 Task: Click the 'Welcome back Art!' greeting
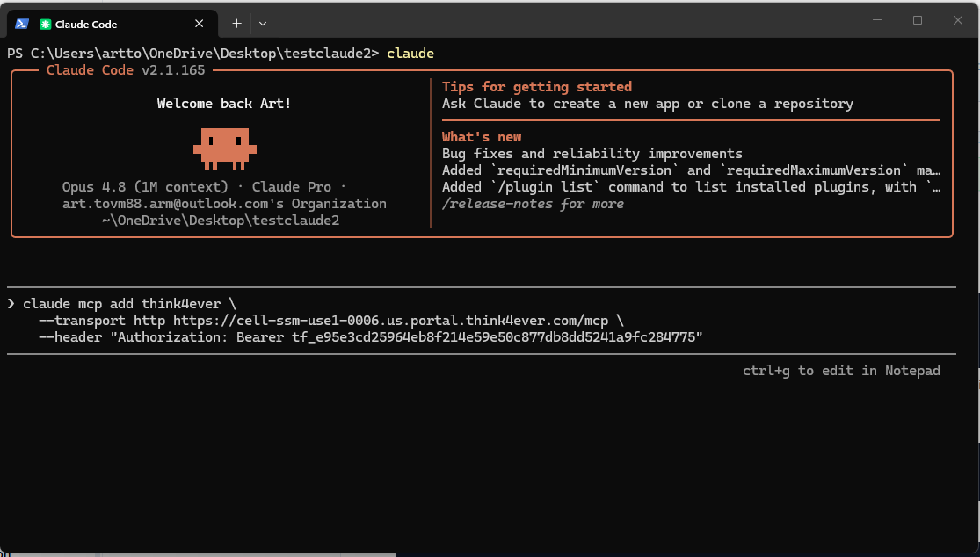tap(224, 104)
